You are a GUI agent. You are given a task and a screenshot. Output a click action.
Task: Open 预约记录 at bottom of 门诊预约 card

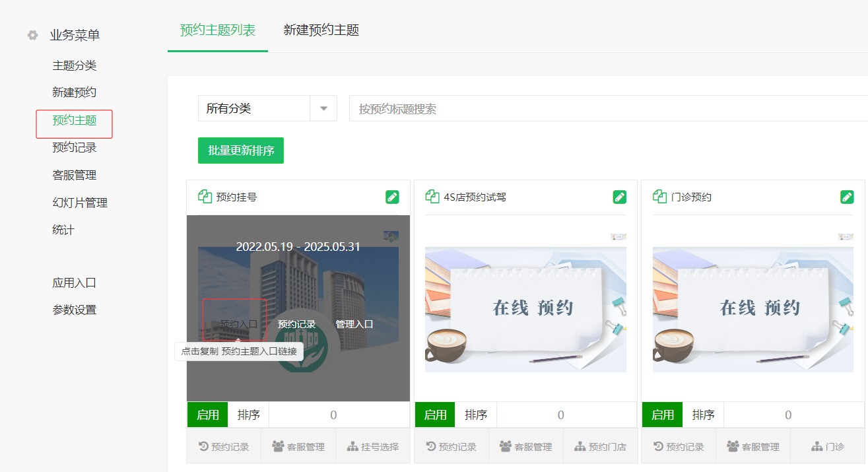[679, 447]
